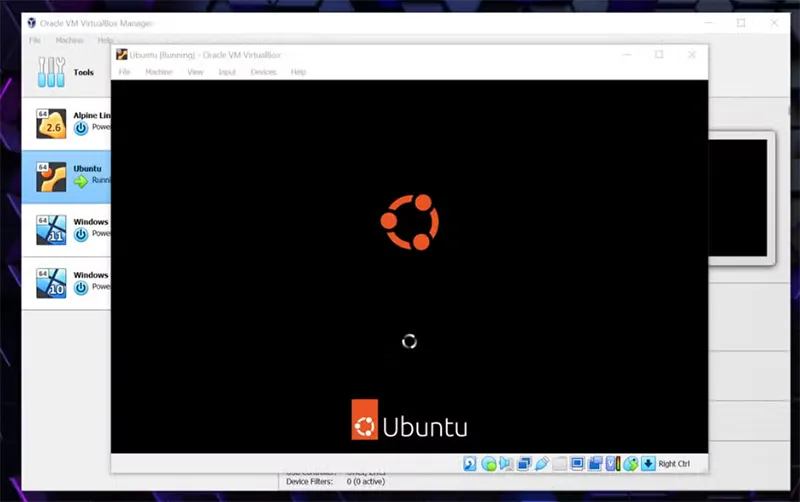
Task: Click the power-off state icon under Windows 11
Action: pyautogui.click(x=81, y=234)
